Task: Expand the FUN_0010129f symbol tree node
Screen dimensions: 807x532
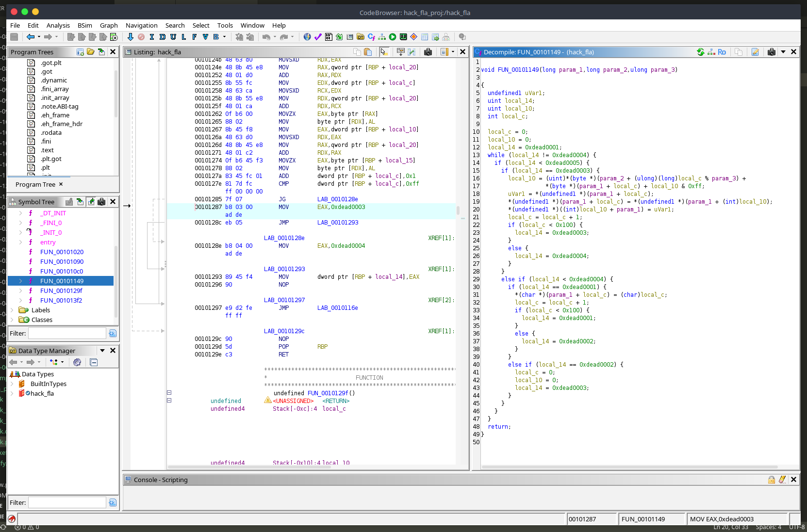Action: click(x=20, y=290)
